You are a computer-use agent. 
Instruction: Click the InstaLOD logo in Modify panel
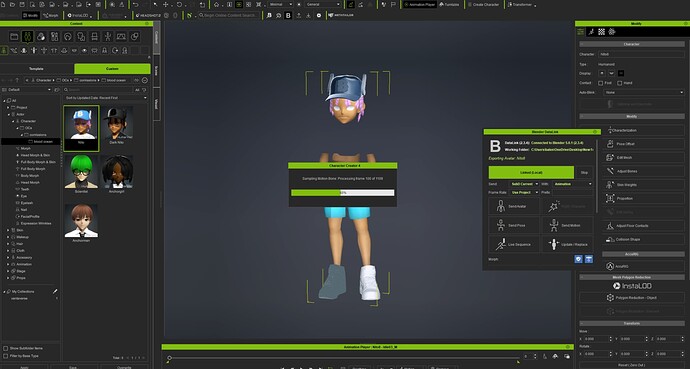(632, 286)
